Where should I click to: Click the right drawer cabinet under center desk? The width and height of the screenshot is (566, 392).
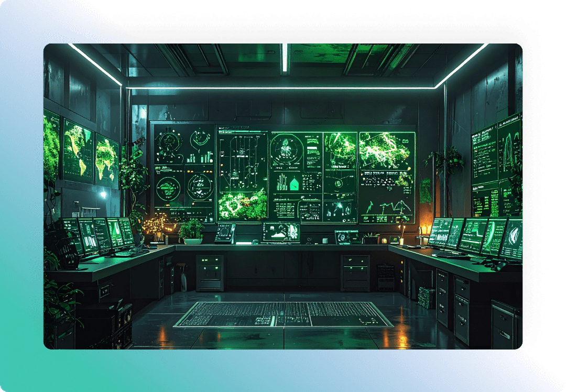click(x=355, y=273)
